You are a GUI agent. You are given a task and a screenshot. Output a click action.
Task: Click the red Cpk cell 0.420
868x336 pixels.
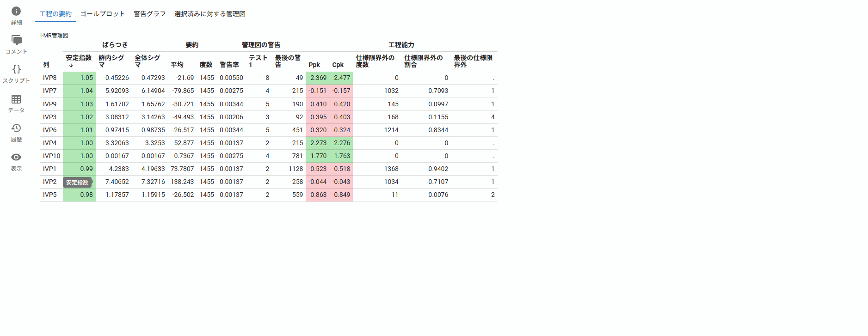[x=341, y=104]
